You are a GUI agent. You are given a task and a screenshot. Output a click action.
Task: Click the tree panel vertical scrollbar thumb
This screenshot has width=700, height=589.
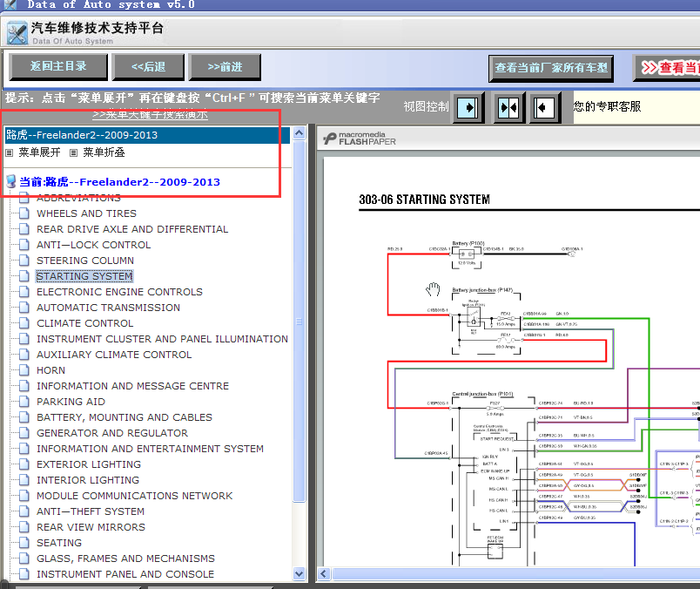click(x=300, y=322)
